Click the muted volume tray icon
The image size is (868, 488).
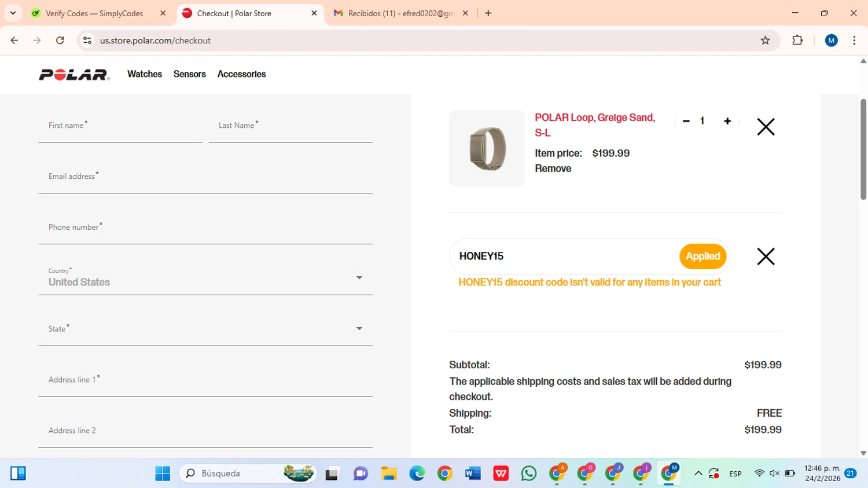pyautogui.click(x=774, y=474)
